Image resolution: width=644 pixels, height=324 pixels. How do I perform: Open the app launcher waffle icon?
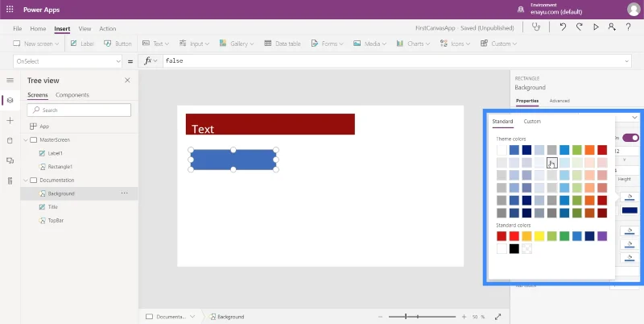[10, 10]
